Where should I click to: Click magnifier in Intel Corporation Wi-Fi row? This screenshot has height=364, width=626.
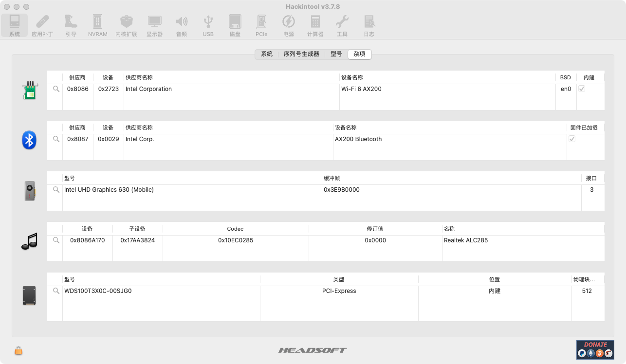pos(56,89)
